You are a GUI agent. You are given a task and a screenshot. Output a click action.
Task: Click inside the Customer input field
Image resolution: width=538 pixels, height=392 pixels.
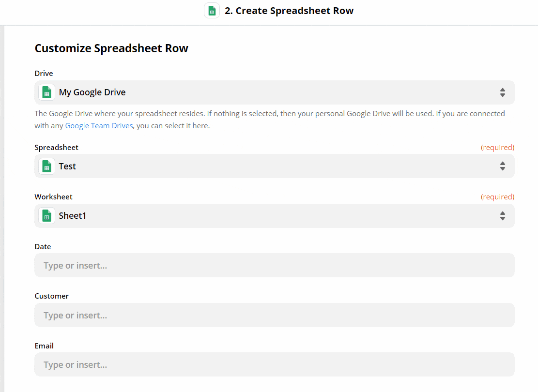[274, 315]
